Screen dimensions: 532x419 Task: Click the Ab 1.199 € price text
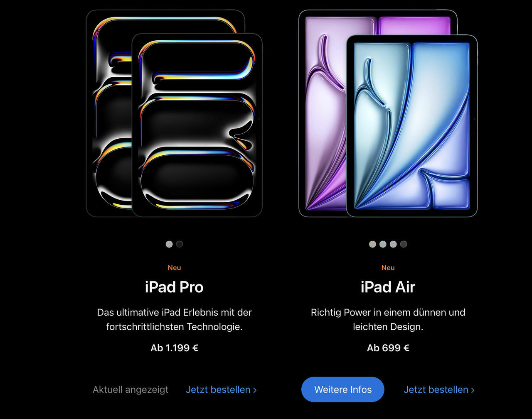point(174,348)
